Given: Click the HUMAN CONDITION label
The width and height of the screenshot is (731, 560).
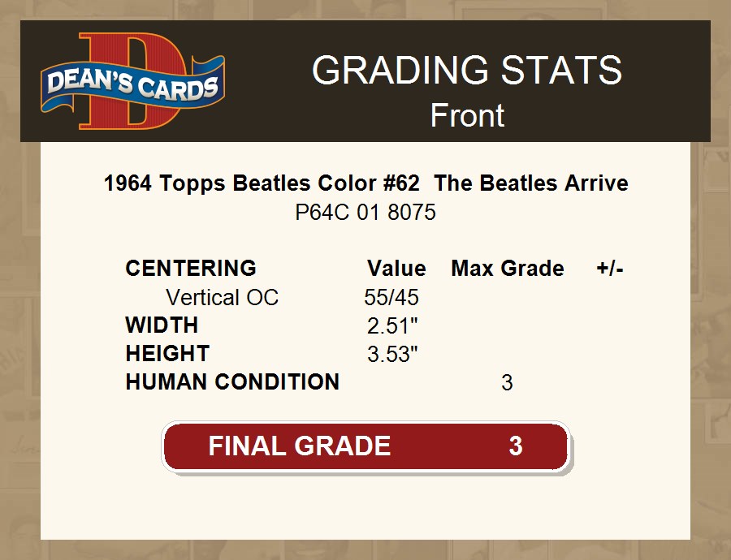Looking at the screenshot, I should pos(232,382).
